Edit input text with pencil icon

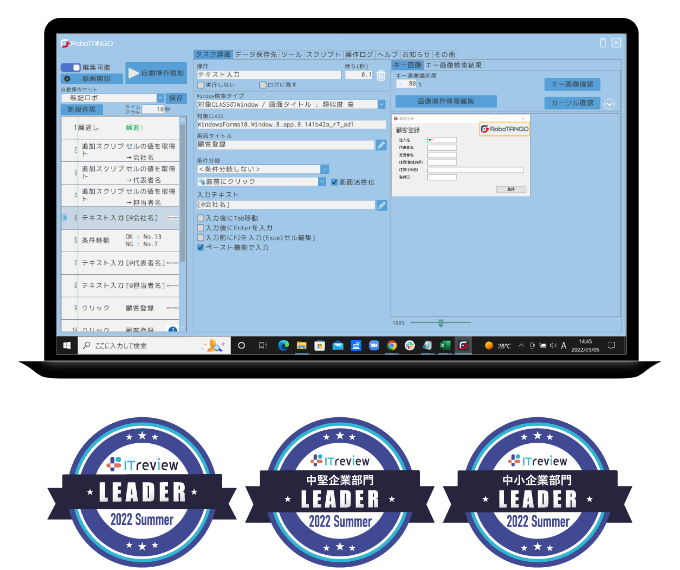(x=381, y=205)
